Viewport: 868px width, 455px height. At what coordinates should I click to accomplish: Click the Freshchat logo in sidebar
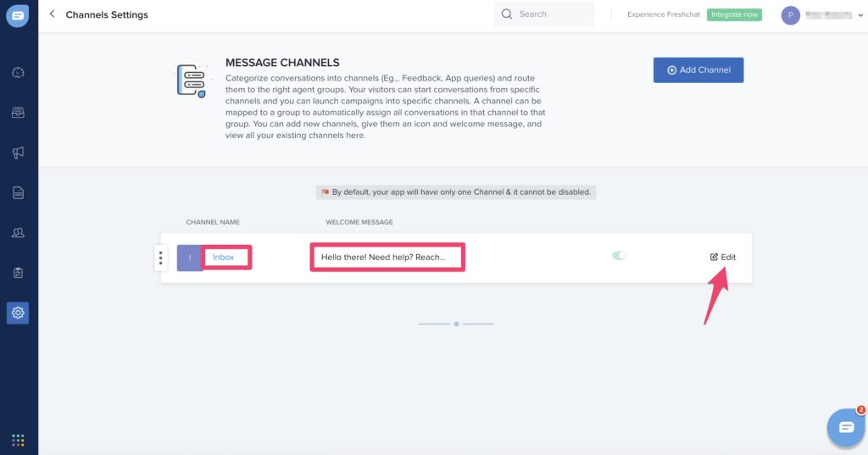click(x=19, y=15)
